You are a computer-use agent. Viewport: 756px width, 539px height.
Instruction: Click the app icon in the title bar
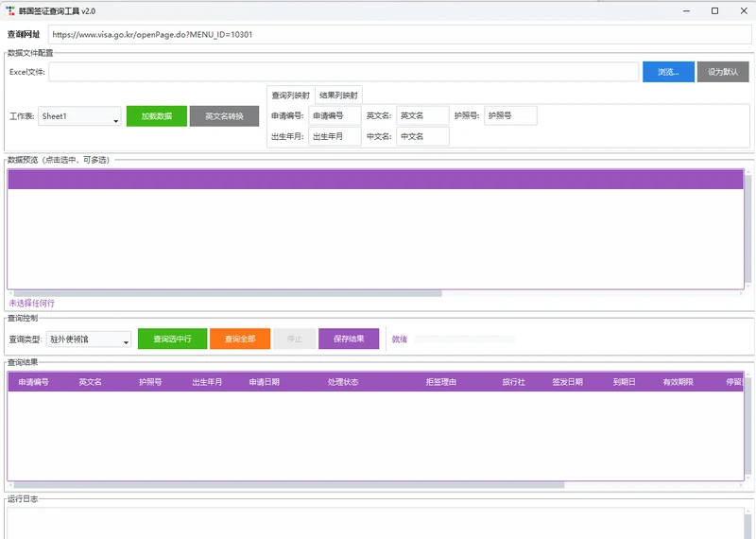tap(10, 10)
